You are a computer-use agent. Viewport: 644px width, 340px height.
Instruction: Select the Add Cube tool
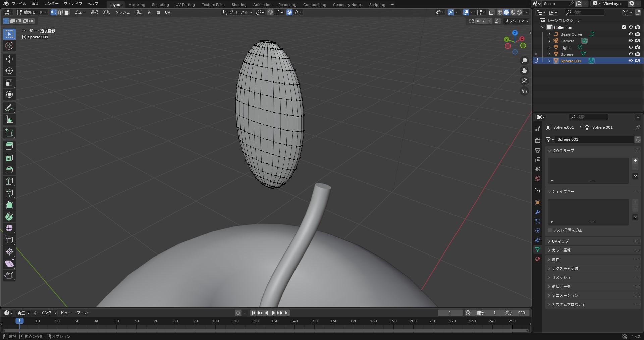click(x=9, y=133)
